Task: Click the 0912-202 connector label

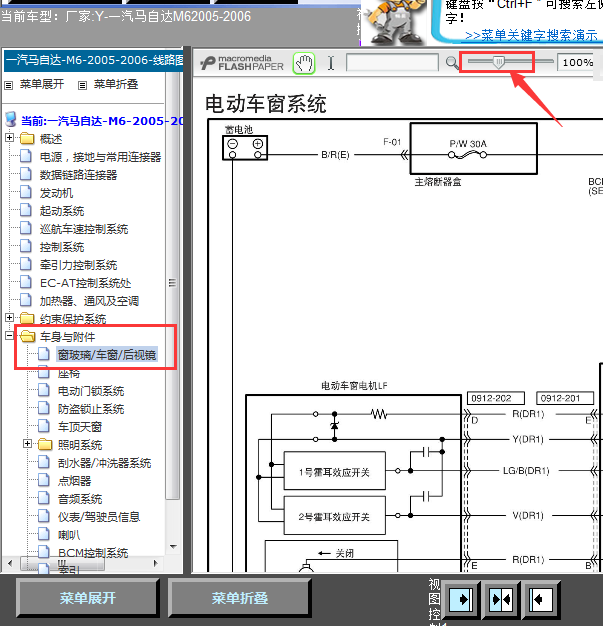Action: click(495, 398)
